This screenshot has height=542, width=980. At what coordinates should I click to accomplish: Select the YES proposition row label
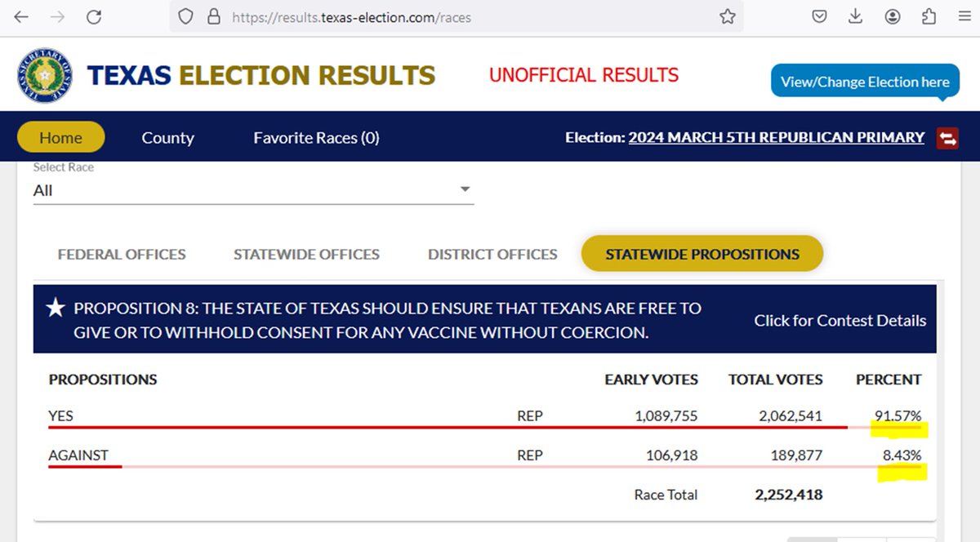coord(60,415)
